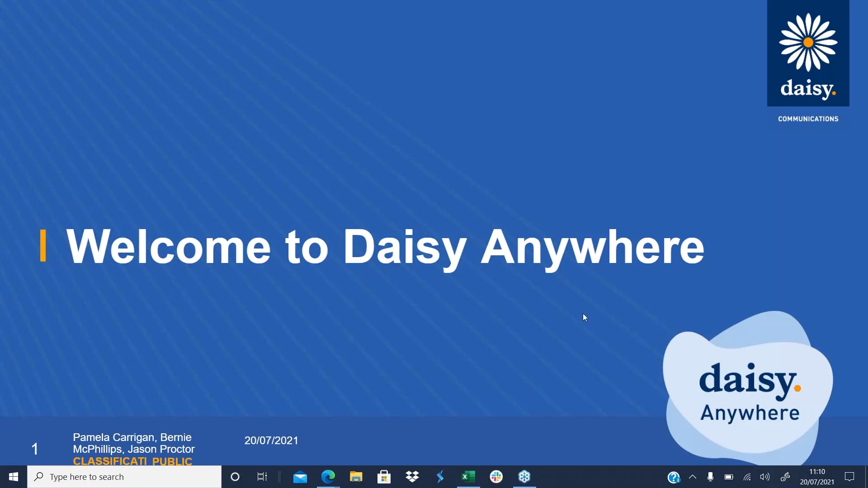Switch apps using Task View
The image size is (868, 488).
tap(262, 477)
